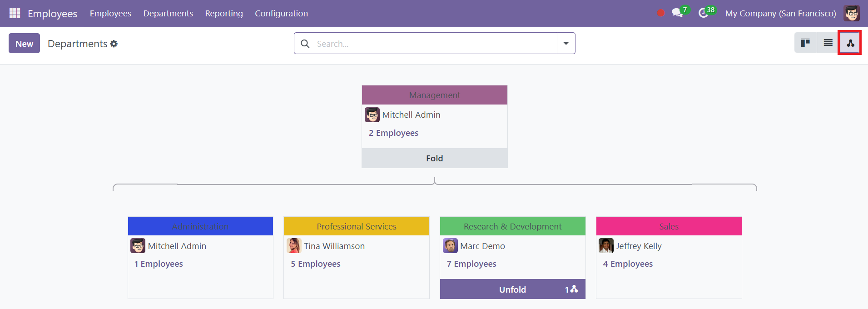Image resolution: width=868 pixels, height=309 pixels.
Task: Open the Configuration menu
Action: 281,13
